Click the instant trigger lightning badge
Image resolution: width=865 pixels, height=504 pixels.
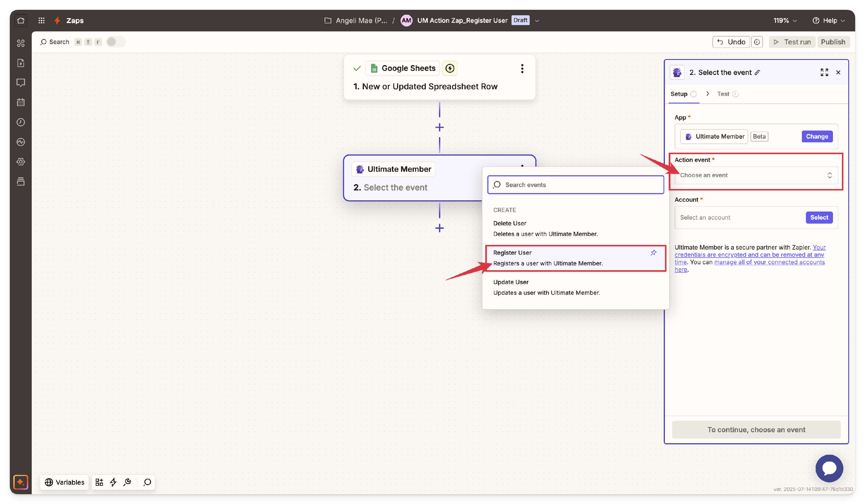point(450,68)
